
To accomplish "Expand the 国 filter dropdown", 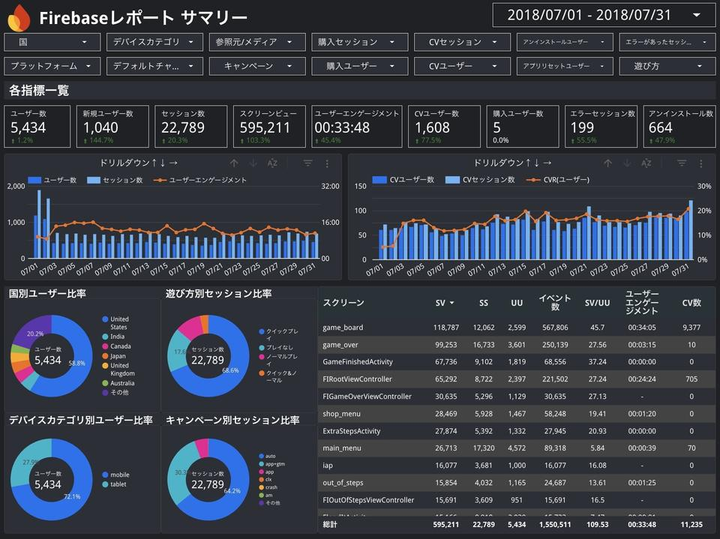I will (x=52, y=42).
